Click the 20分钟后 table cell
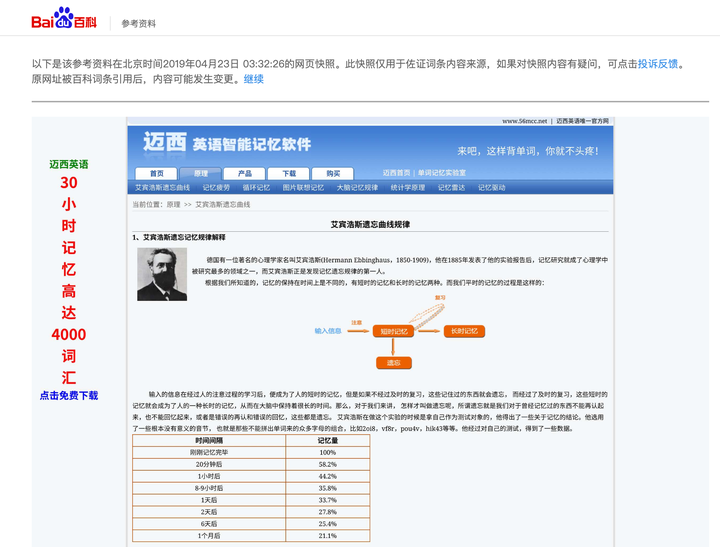This screenshot has height=547, width=720. point(209,464)
